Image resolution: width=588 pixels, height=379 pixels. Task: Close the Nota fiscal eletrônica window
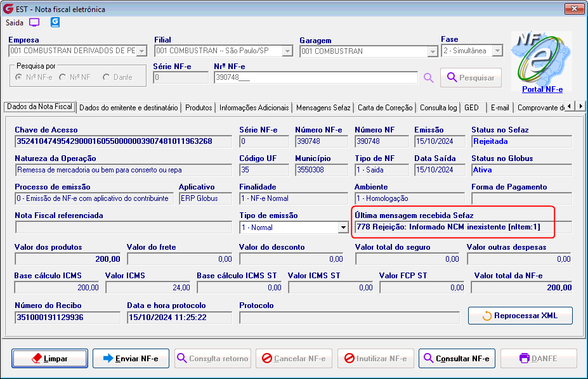574,9
